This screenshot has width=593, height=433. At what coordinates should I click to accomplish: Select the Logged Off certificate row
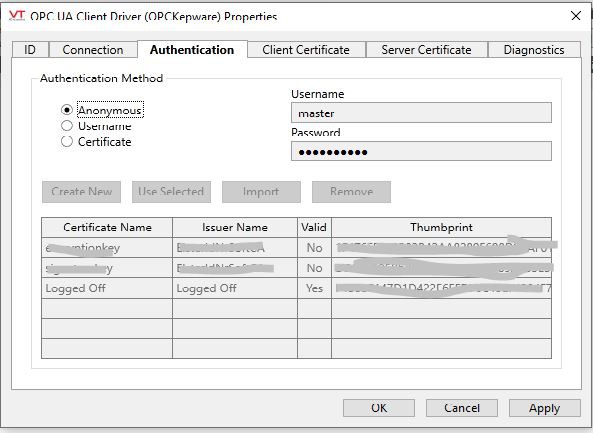pyautogui.click(x=296, y=288)
